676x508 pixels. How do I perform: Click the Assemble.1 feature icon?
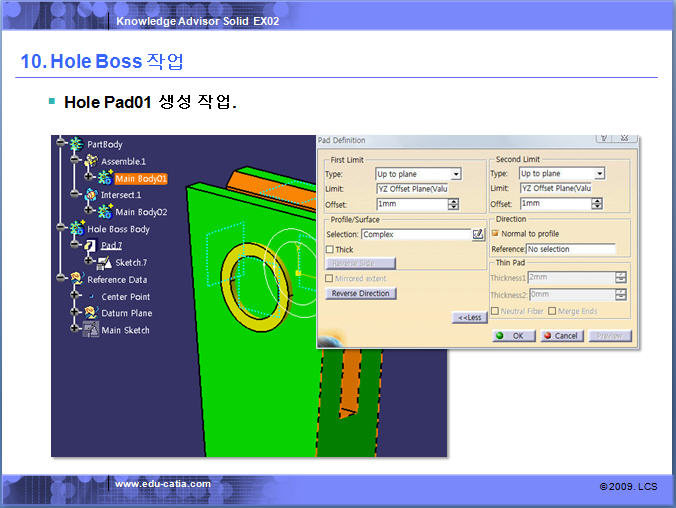coord(90,161)
